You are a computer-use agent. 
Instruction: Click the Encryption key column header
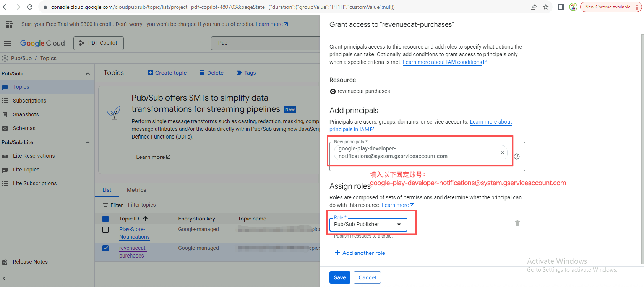(x=196, y=219)
